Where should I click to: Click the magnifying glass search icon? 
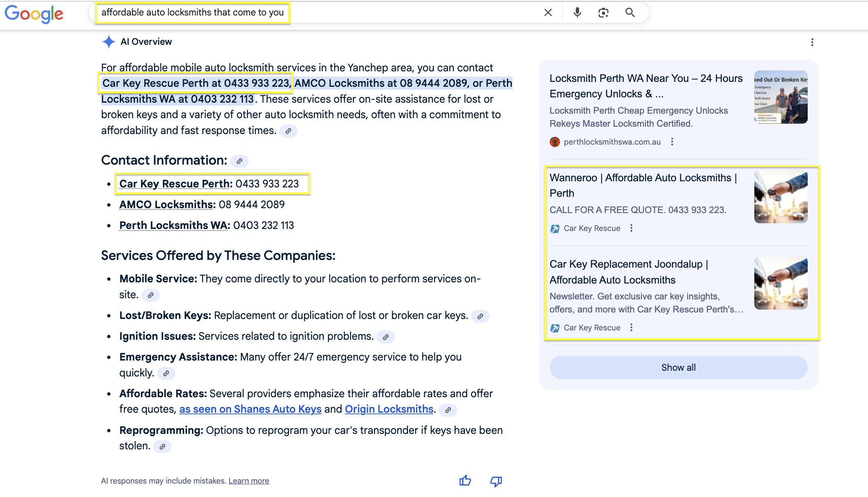pos(630,13)
